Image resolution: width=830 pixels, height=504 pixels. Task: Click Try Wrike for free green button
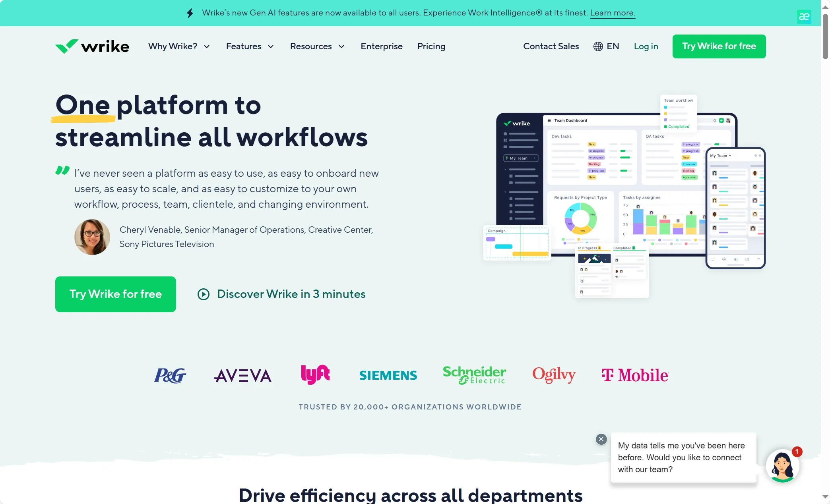116,294
